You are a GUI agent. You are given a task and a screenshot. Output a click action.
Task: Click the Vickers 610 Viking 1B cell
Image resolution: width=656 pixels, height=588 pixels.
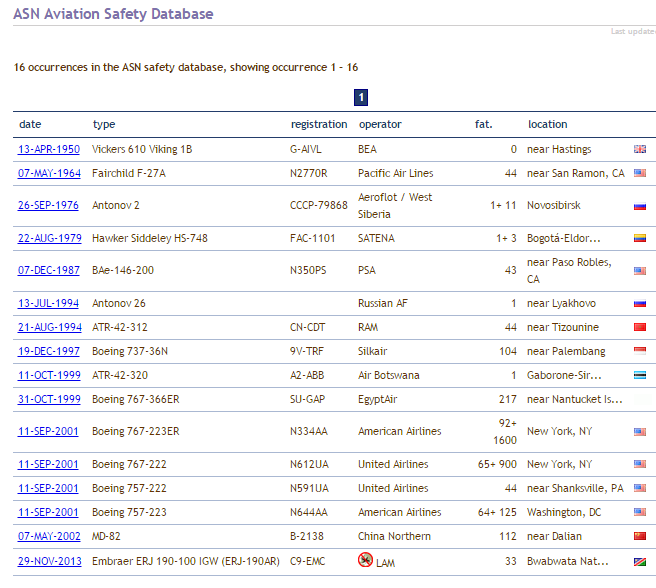(x=142, y=149)
